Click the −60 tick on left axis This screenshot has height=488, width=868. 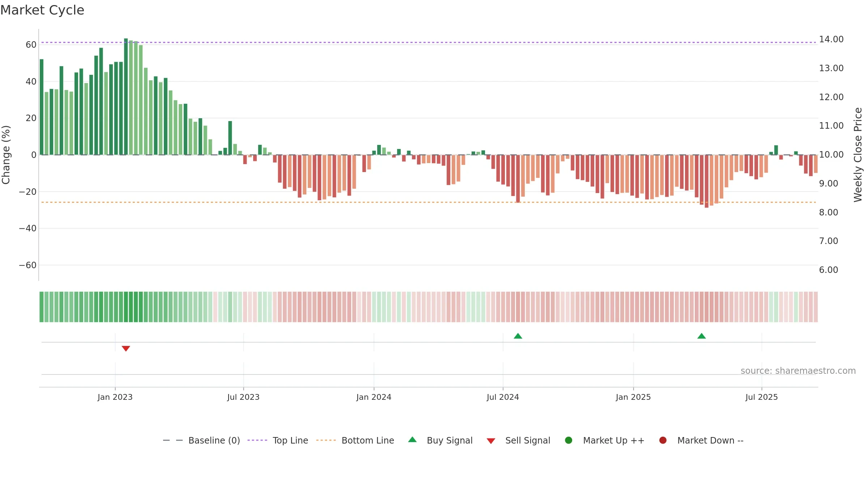28,265
